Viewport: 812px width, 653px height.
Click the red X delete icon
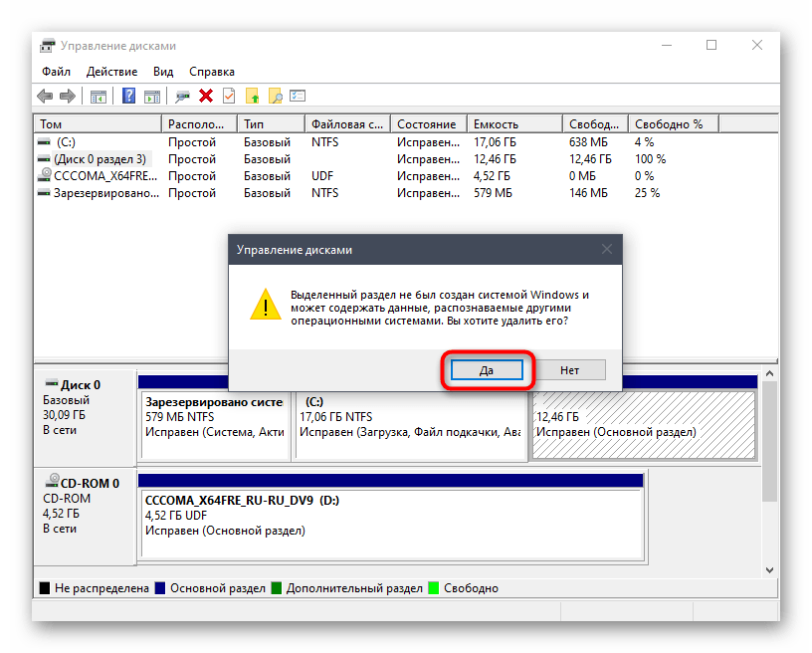pyautogui.click(x=206, y=97)
